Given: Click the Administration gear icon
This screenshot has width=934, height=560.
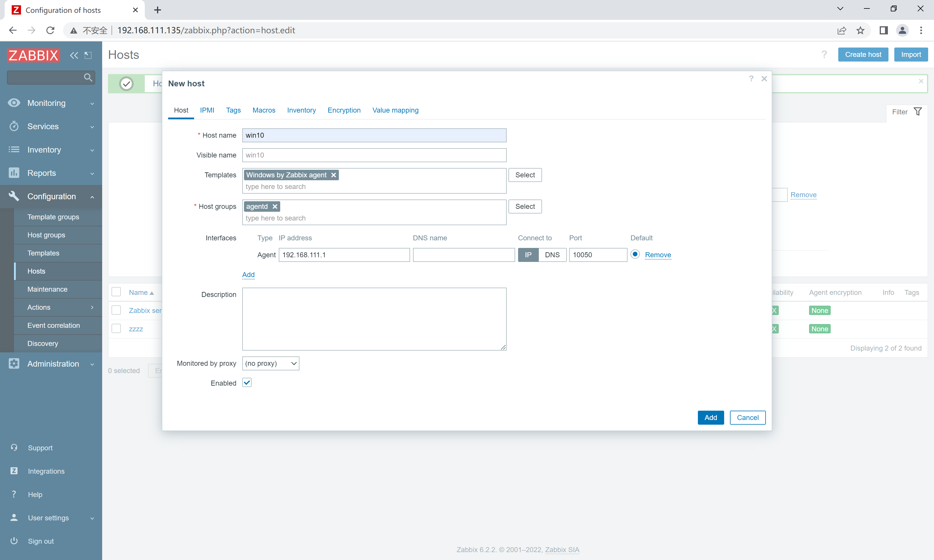Looking at the screenshot, I should coord(14,363).
